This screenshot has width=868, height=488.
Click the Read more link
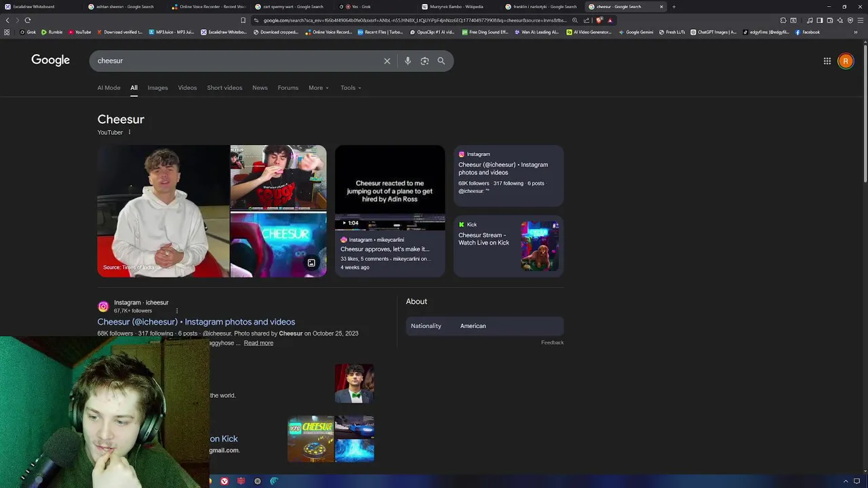coord(258,343)
